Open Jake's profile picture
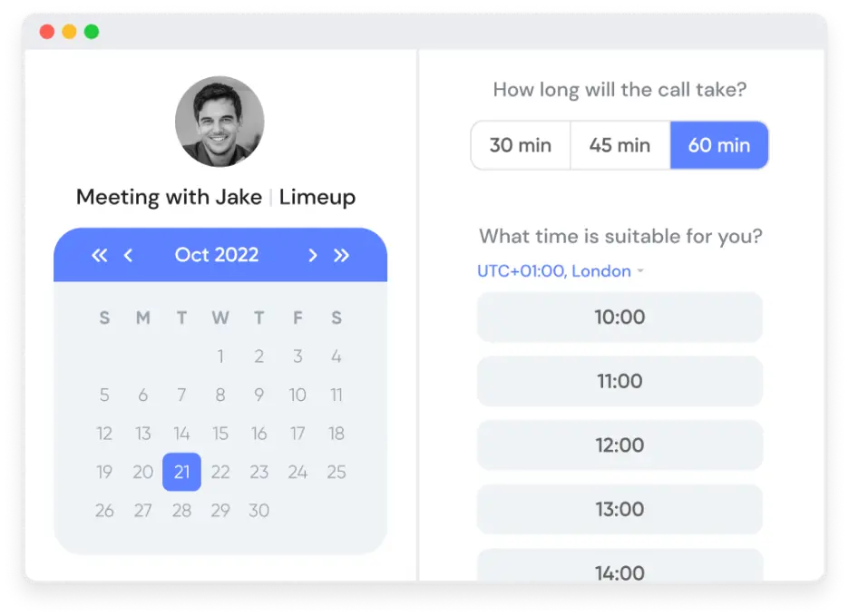The image size is (849, 616). tap(219, 121)
